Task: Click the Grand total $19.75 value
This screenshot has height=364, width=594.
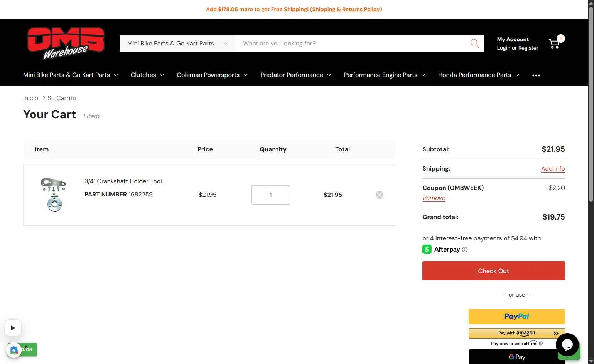Action: pyautogui.click(x=553, y=217)
